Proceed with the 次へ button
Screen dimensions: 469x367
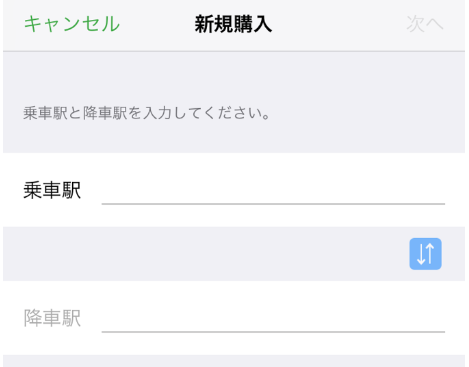coord(425,24)
